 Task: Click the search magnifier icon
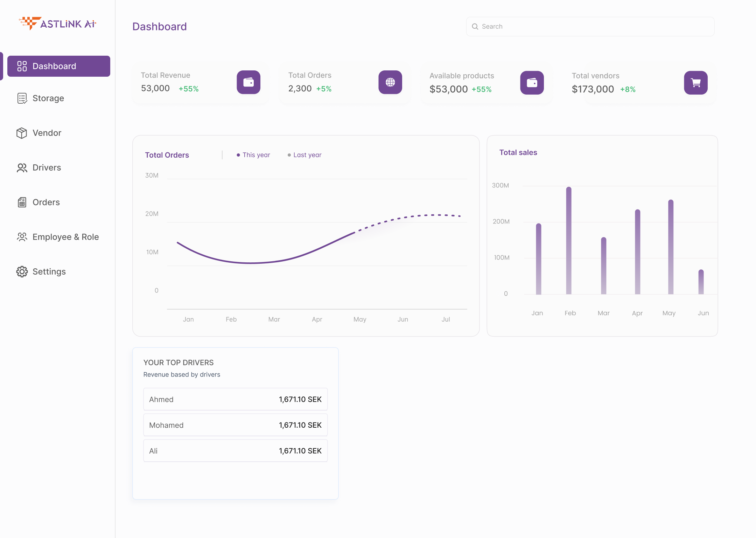pos(475,27)
